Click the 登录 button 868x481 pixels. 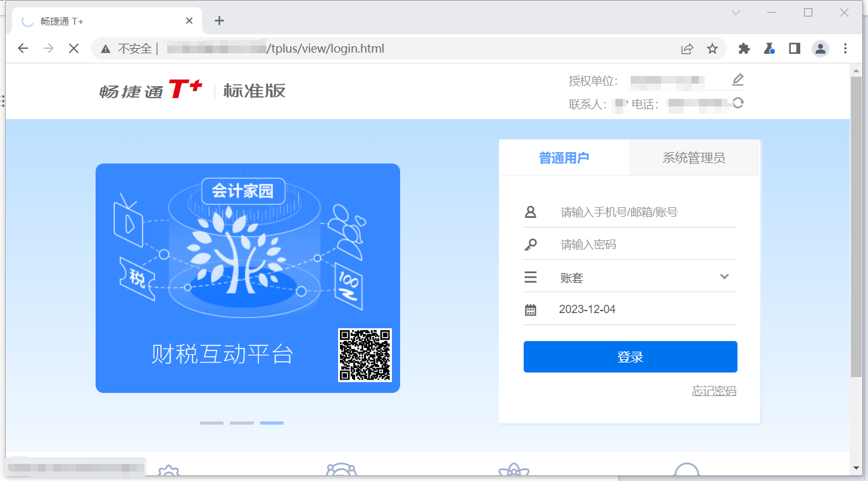tap(631, 357)
